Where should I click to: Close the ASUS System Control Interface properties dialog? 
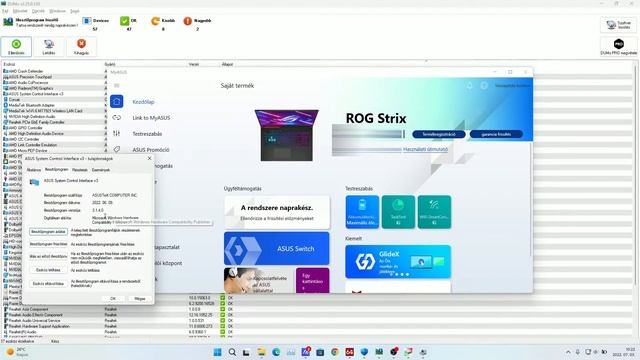[149, 158]
